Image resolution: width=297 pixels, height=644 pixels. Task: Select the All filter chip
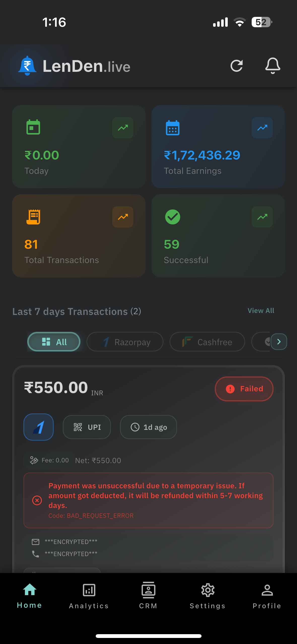coord(54,342)
